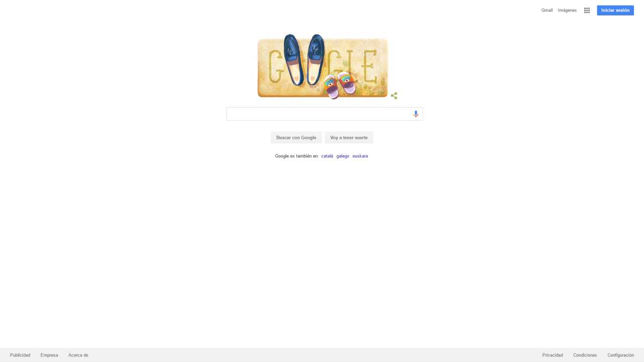Click the voice search microphone icon

416,114
